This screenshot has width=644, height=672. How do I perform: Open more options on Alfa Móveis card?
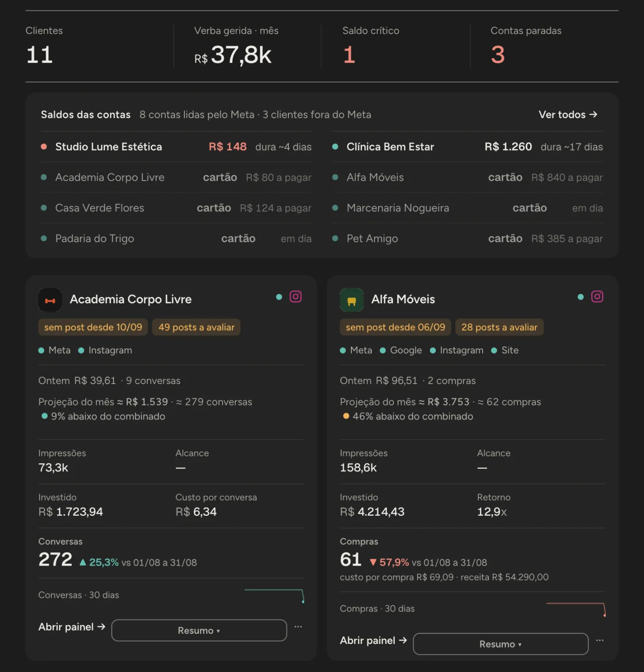pyautogui.click(x=600, y=640)
